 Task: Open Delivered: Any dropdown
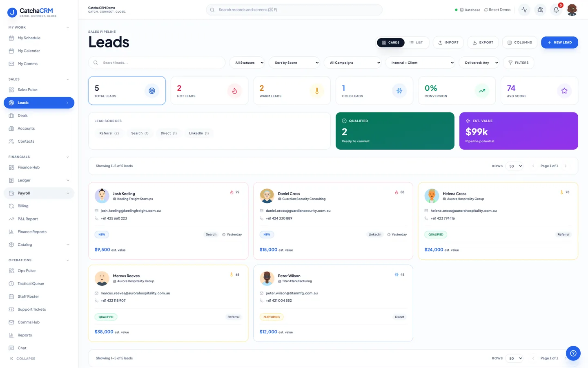479,63
